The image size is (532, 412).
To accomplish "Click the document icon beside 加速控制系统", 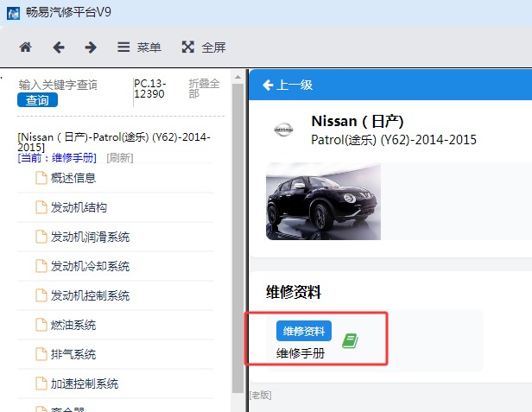I will tap(41, 383).
